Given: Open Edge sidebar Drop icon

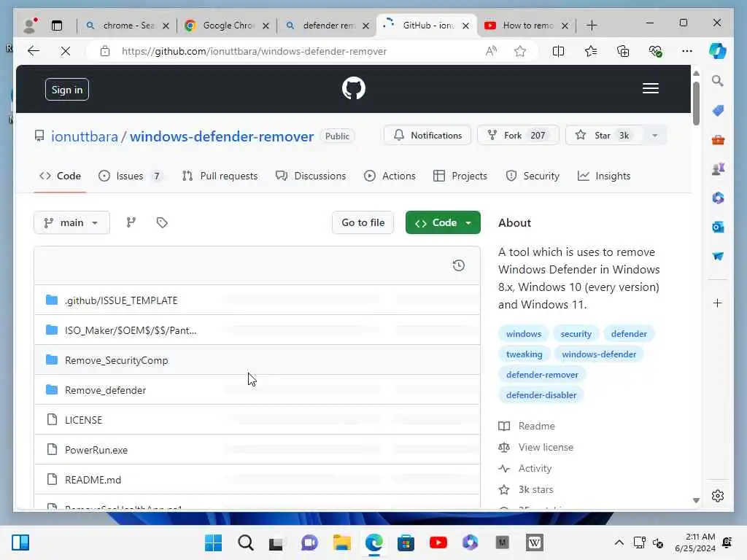Looking at the screenshot, I should [x=718, y=256].
